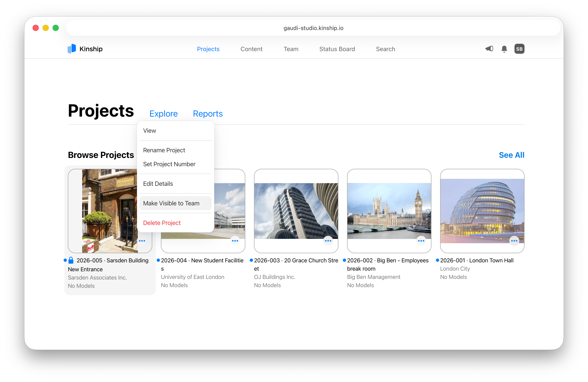The image size is (588, 382).
Task: Click the yellow window minimize button
Action: click(x=45, y=28)
